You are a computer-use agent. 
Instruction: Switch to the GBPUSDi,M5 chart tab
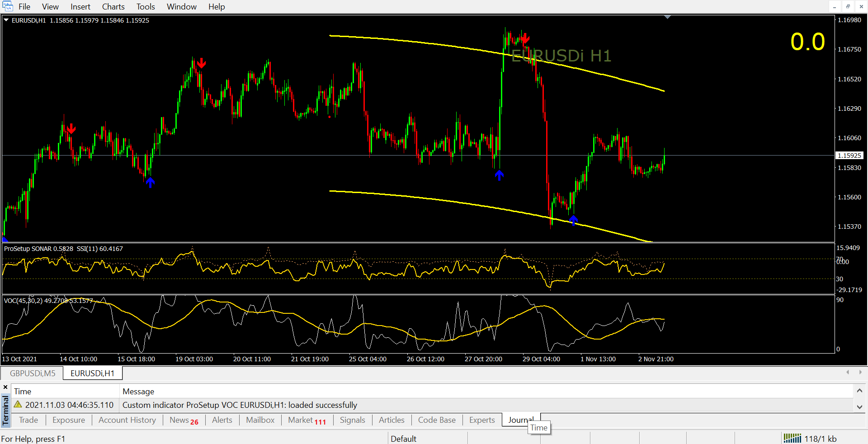(x=33, y=373)
